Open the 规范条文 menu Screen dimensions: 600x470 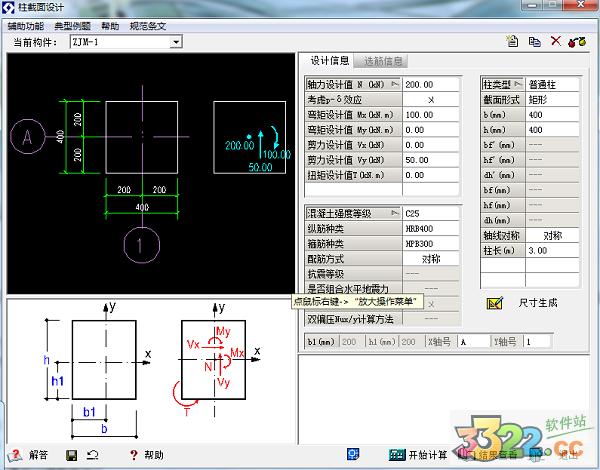click(x=148, y=26)
